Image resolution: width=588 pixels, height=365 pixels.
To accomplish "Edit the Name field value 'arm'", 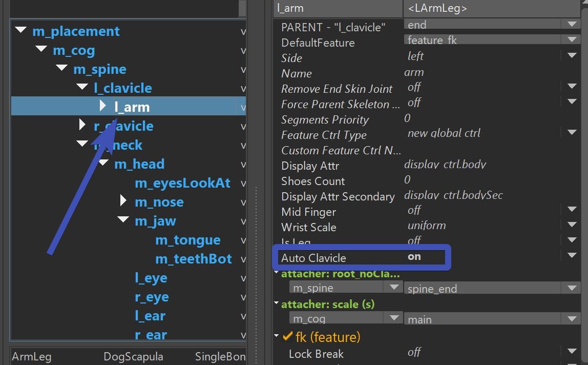I will click(414, 72).
